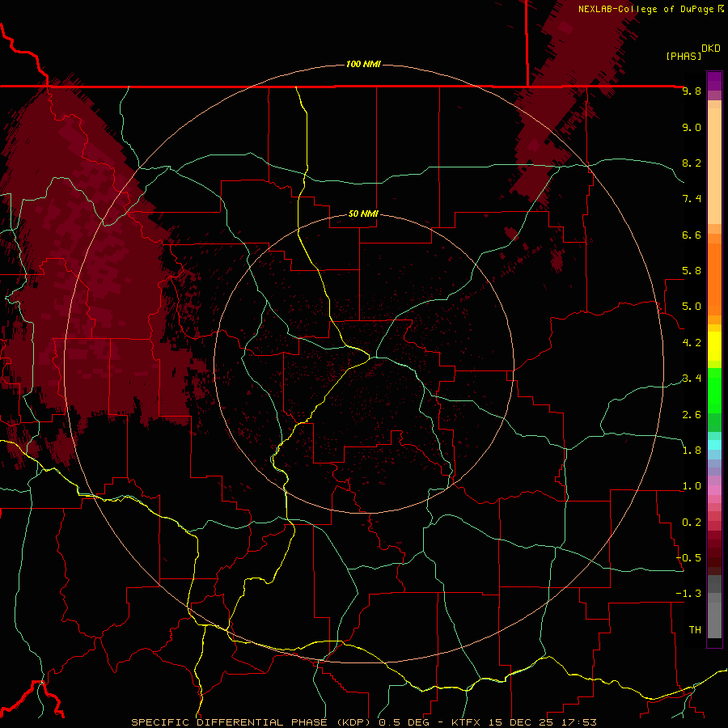The width and height of the screenshot is (728, 728).
Task: Pick the cyan color band near 1.8
Action: [x=714, y=445]
